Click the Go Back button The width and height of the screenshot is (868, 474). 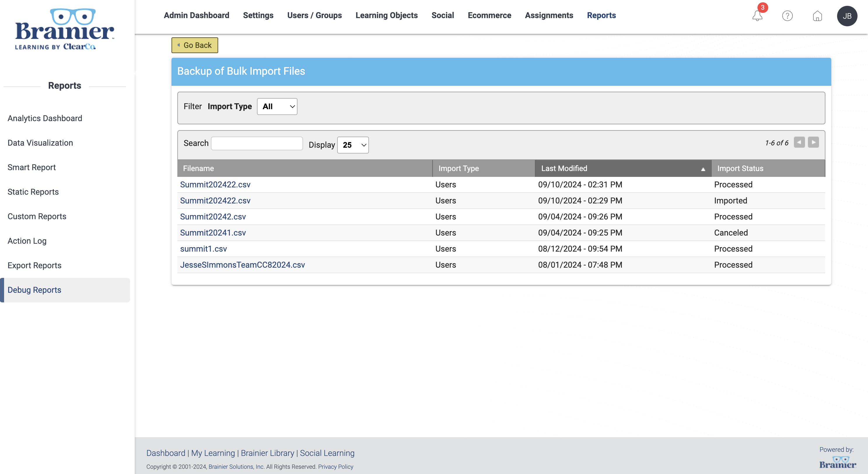pos(195,45)
